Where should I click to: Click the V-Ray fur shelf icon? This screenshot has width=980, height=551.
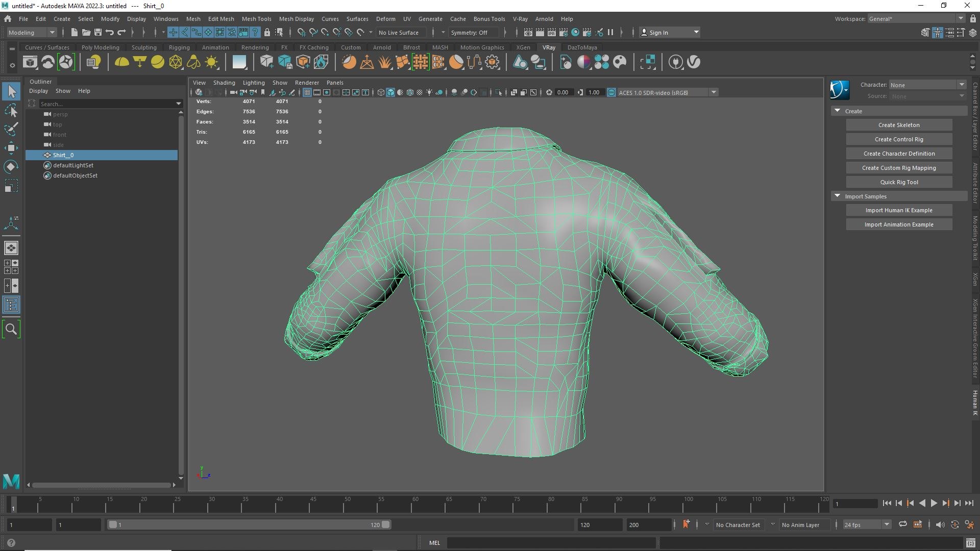(x=385, y=62)
